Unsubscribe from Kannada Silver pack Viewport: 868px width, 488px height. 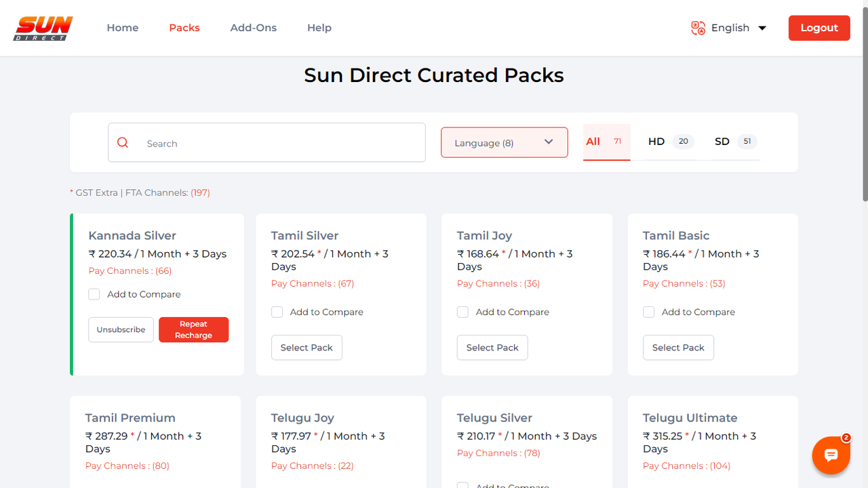coord(121,329)
